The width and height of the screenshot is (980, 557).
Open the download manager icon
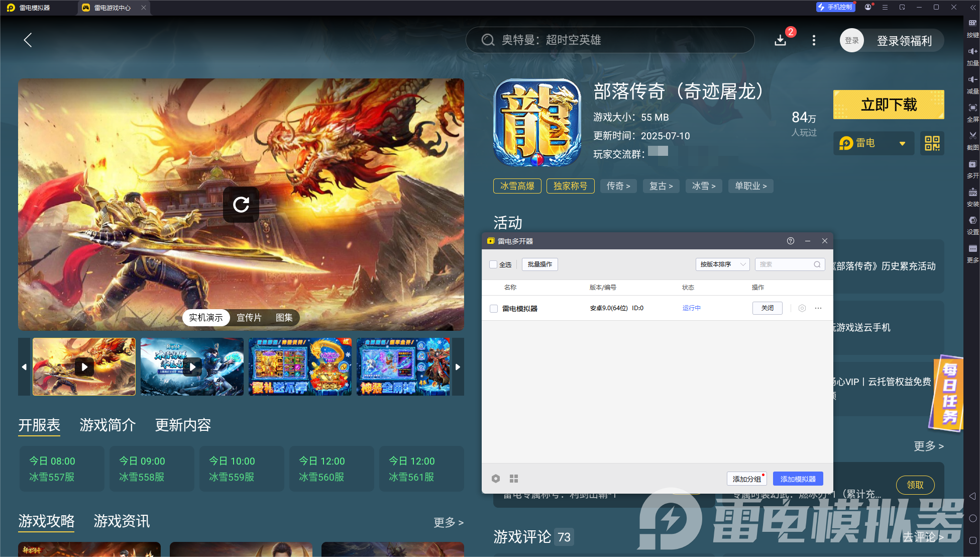click(x=780, y=40)
